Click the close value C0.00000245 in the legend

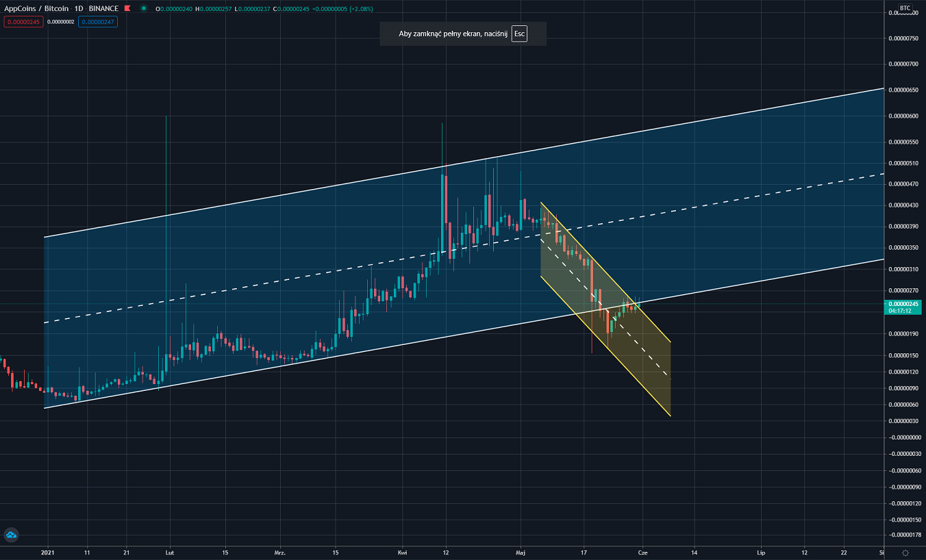[x=291, y=9]
